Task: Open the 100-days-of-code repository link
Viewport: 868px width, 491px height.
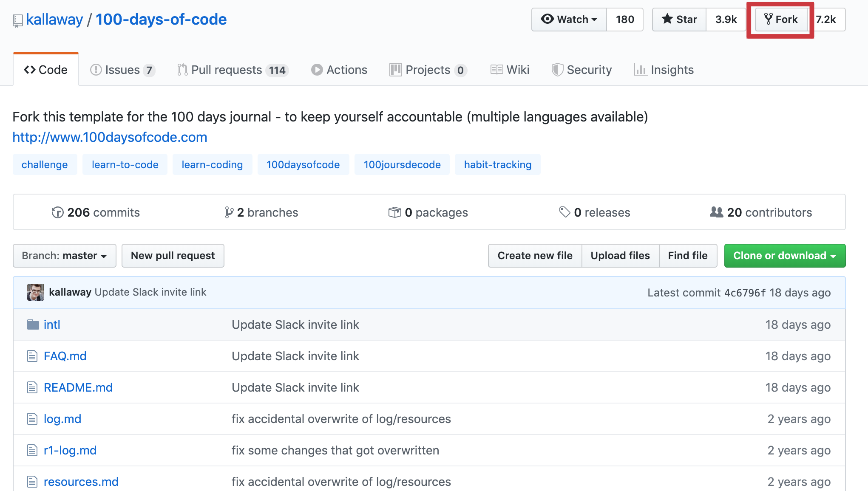Action: click(161, 20)
